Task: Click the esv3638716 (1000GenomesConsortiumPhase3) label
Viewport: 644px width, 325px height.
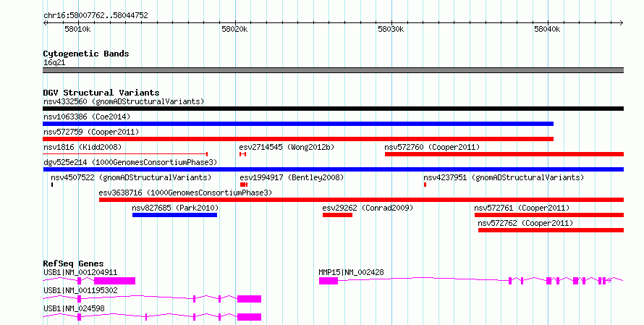Action: (185, 193)
